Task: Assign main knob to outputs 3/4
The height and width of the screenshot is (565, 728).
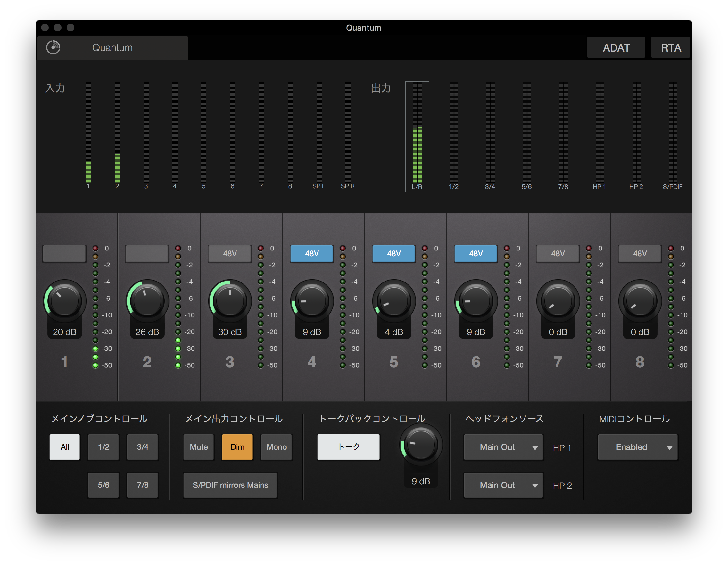Action: coord(142,447)
